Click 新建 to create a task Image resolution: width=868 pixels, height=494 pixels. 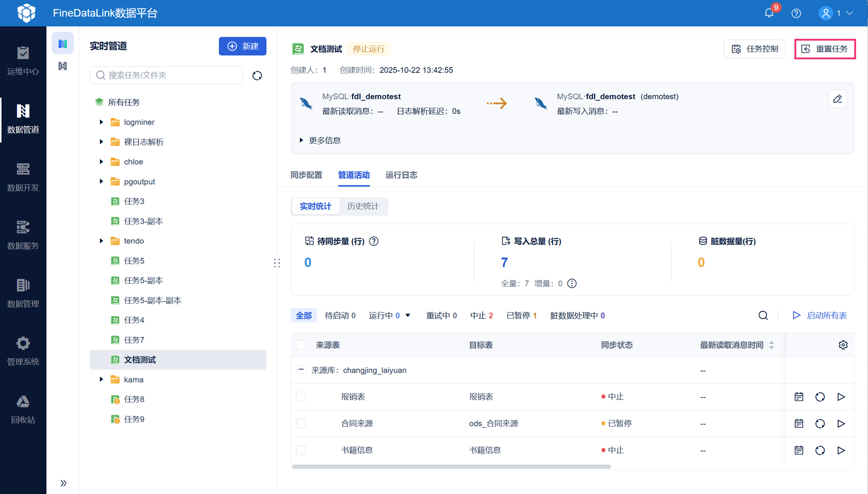click(243, 46)
